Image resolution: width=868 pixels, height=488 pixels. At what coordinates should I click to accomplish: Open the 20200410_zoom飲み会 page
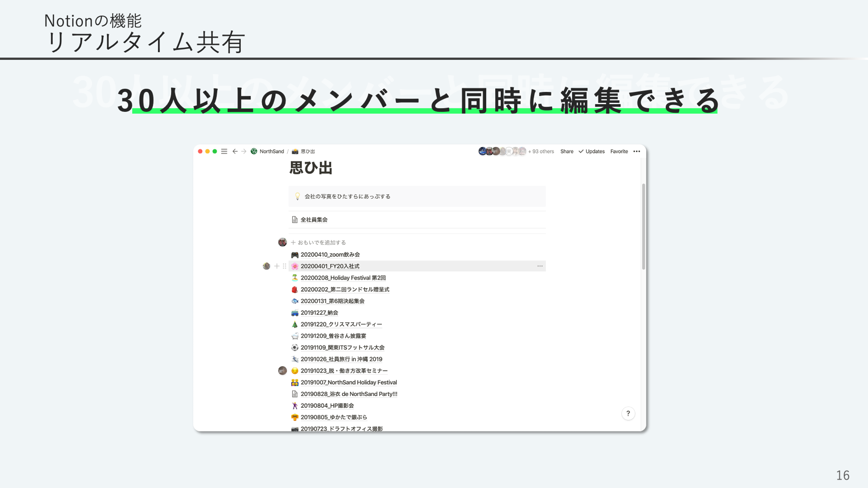(x=330, y=255)
